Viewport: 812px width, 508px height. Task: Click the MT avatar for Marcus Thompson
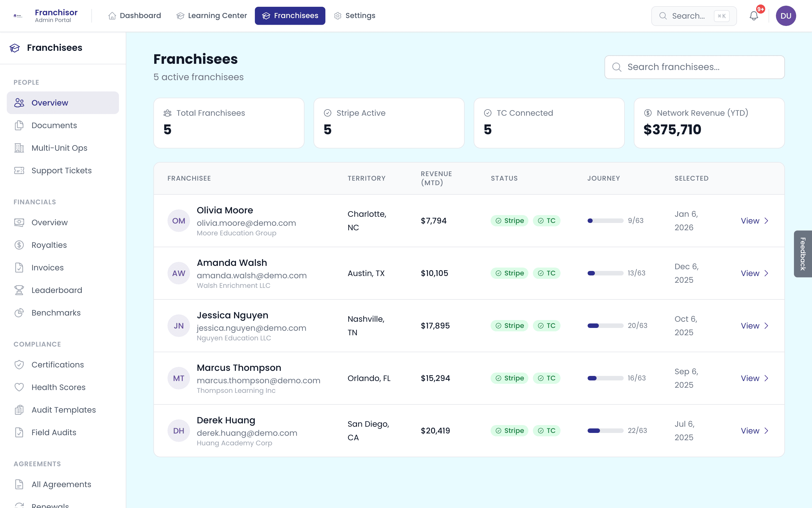tap(178, 378)
